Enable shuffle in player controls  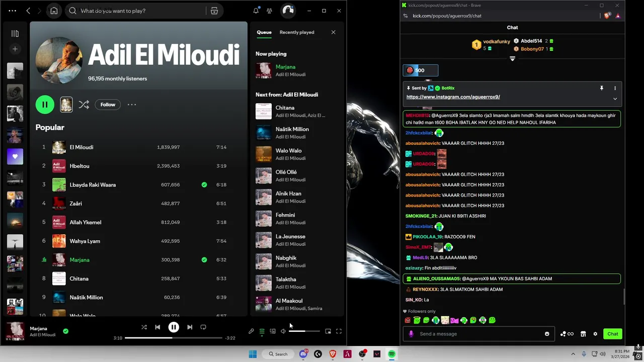tap(144, 327)
